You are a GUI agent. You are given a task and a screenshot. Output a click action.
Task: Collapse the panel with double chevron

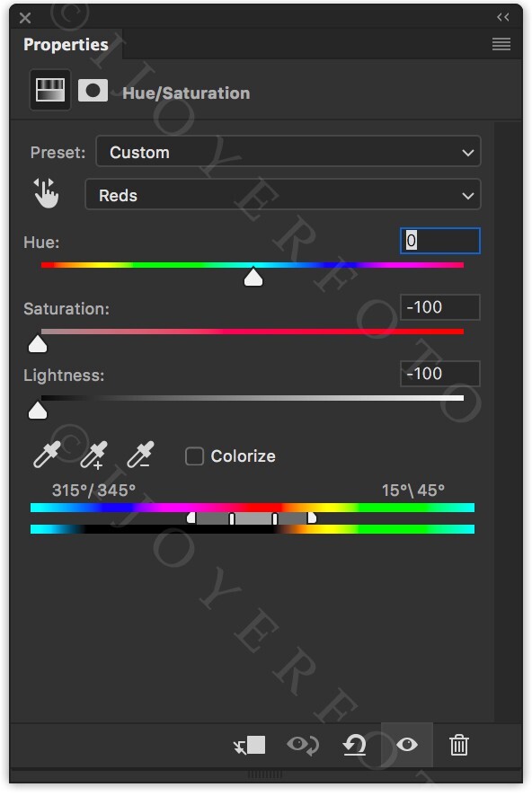tap(502, 17)
